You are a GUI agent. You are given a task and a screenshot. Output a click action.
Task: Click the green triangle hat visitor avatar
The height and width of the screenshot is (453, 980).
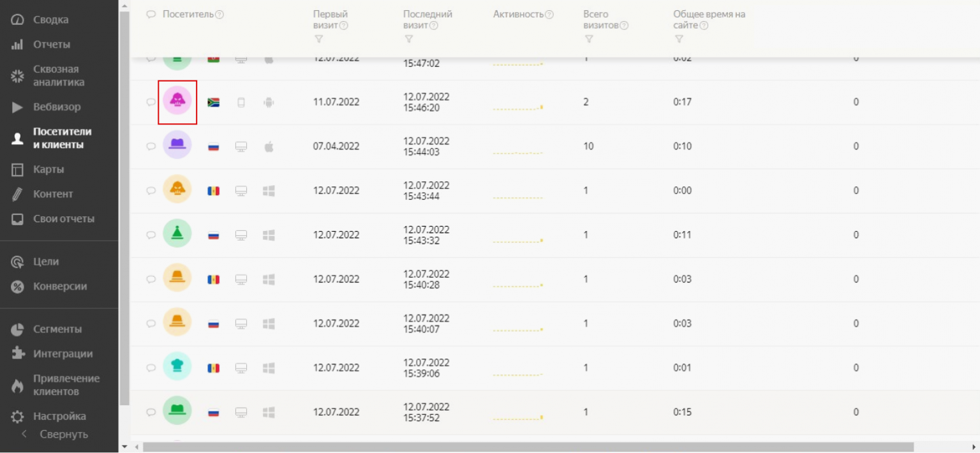click(177, 234)
